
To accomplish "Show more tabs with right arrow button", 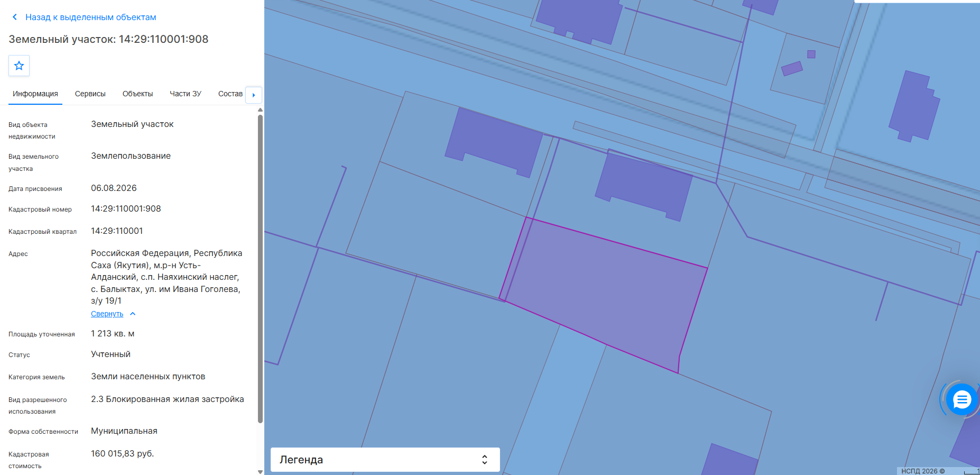I will (254, 95).
